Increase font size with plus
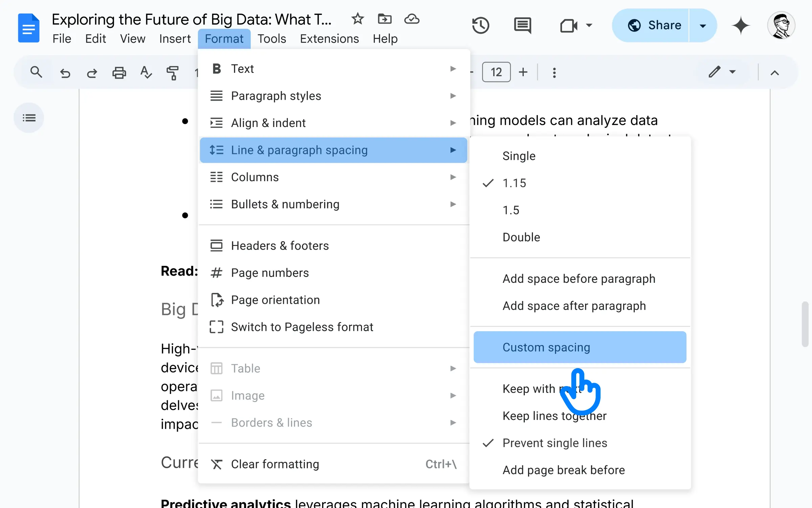Viewport: 812px width, 508px height. 523,72
